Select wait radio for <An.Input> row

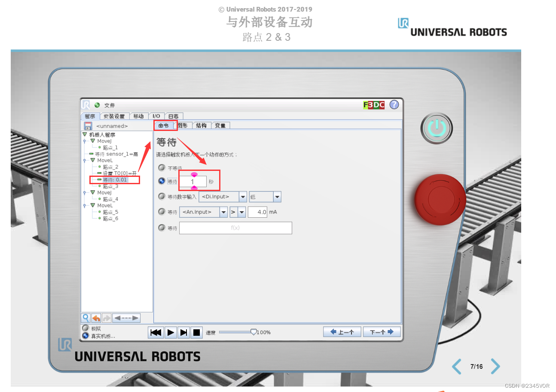162,212
